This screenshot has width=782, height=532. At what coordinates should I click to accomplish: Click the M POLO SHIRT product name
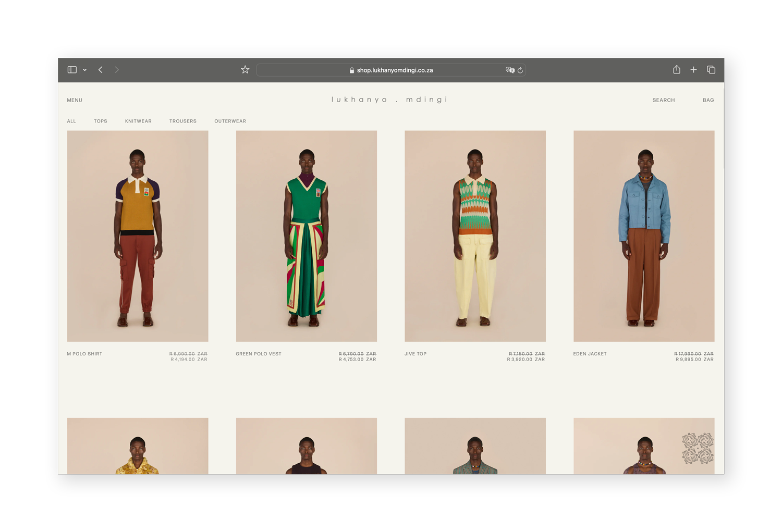pyautogui.click(x=84, y=354)
